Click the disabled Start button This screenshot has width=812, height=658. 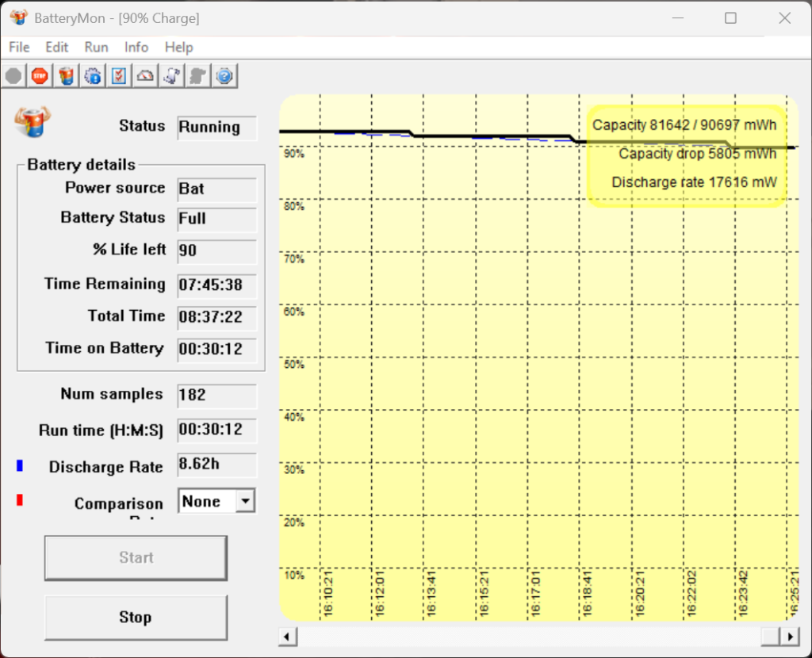click(136, 557)
